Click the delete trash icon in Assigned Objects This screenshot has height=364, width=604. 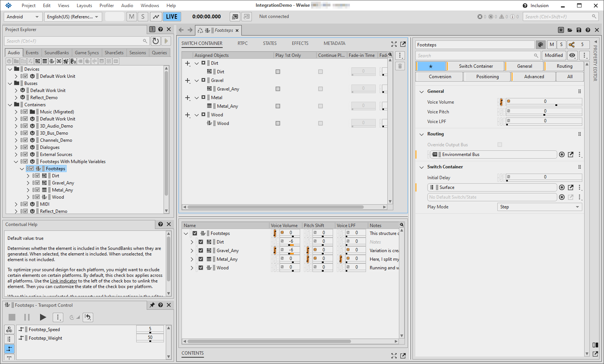click(x=400, y=66)
